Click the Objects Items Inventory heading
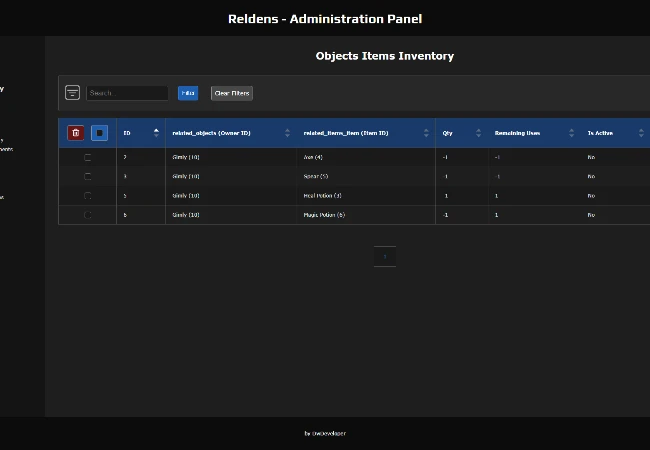The height and width of the screenshot is (450, 650). [x=385, y=56]
